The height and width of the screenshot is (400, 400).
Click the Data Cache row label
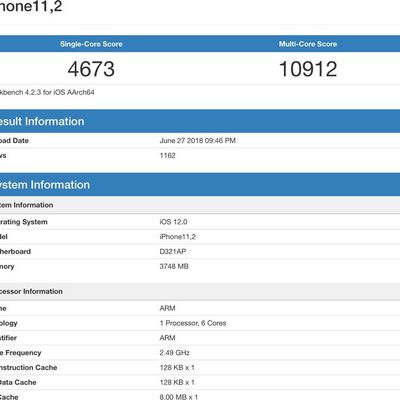pyautogui.click(x=18, y=382)
